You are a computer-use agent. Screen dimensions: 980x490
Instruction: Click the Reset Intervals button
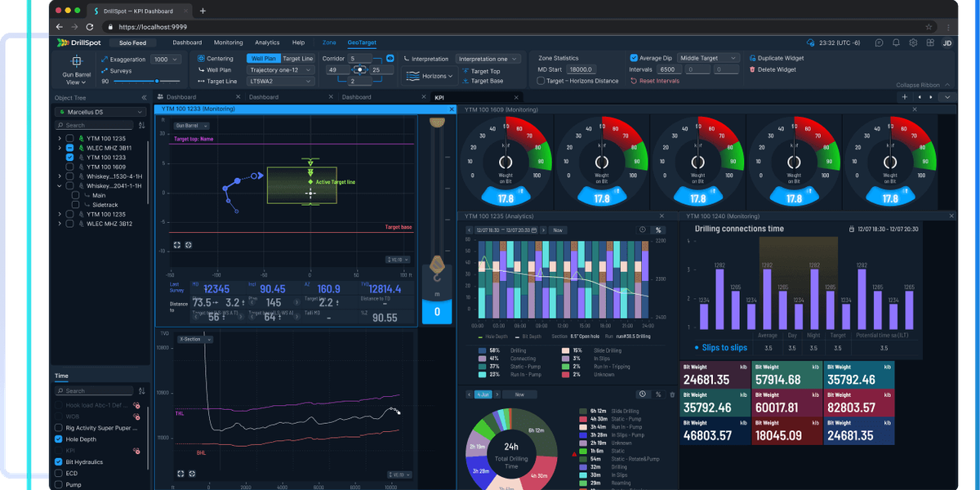(x=659, y=81)
